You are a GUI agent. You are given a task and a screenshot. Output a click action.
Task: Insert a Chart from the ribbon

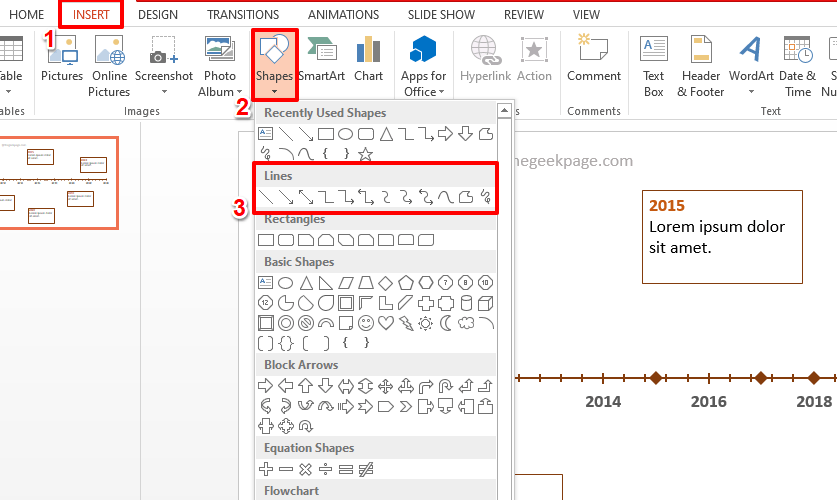[368, 58]
